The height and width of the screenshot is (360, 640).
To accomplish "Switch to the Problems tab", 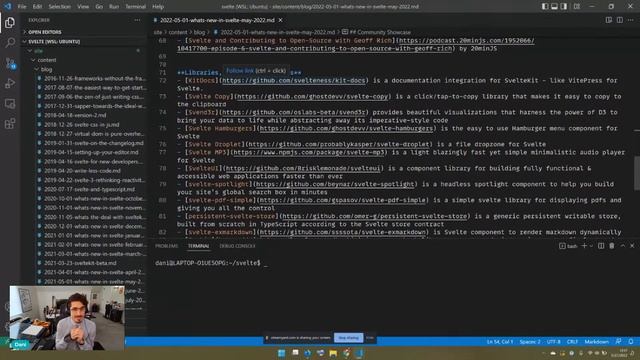I will pyautogui.click(x=167, y=246).
